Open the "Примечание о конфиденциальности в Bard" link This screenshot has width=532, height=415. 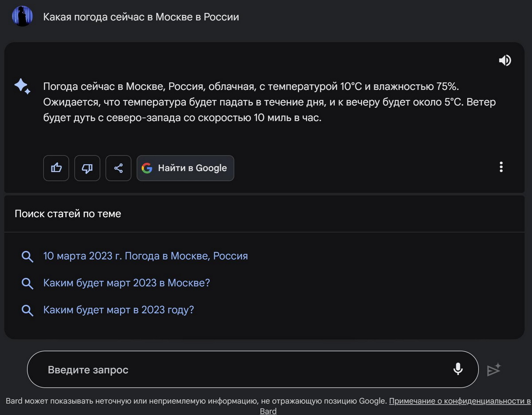459,401
